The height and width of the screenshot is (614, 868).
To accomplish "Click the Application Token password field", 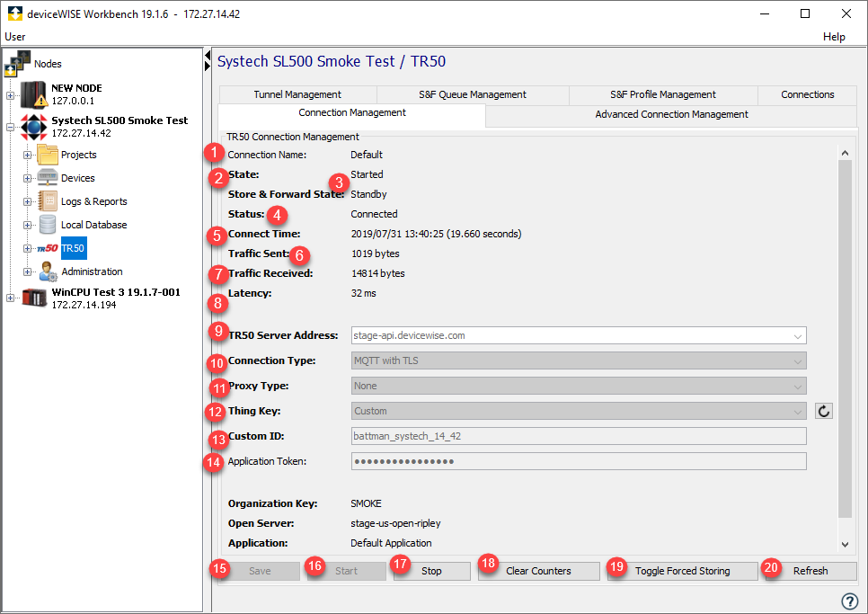I will 579,461.
